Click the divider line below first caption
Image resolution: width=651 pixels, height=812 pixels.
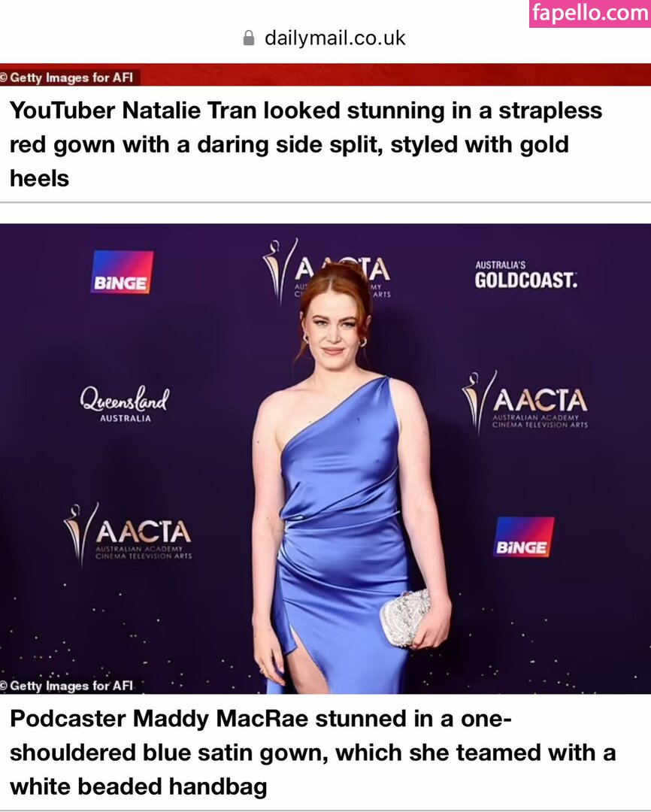(x=325, y=202)
